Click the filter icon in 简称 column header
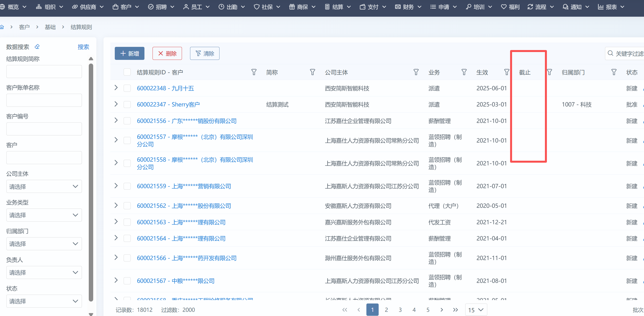 pyautogui.click(x=312, y=72)
